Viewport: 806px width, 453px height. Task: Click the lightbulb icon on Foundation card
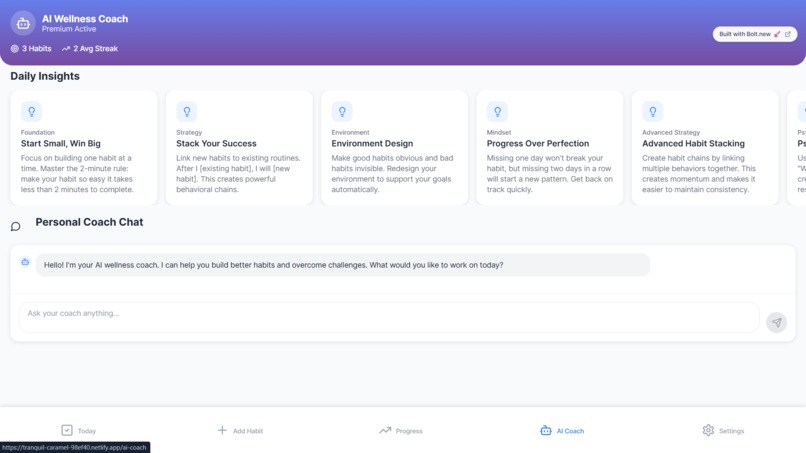pos(31,112)
